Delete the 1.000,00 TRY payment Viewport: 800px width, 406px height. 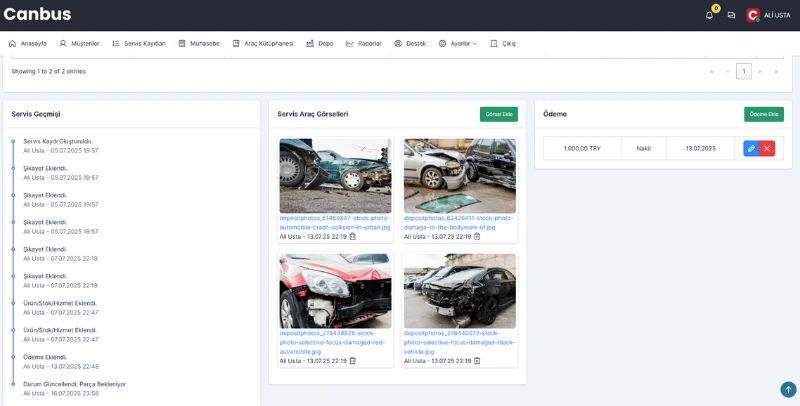pyautogui.click(x=767, y=148)
